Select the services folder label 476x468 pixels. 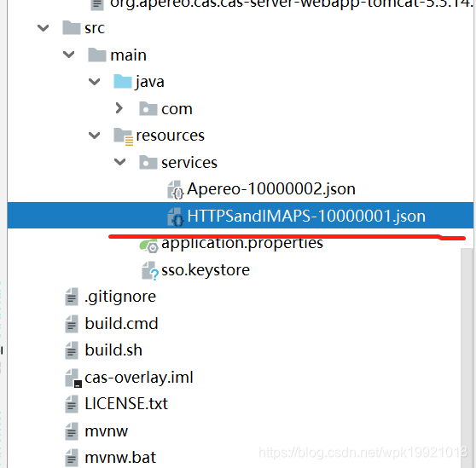pos(189,163)
